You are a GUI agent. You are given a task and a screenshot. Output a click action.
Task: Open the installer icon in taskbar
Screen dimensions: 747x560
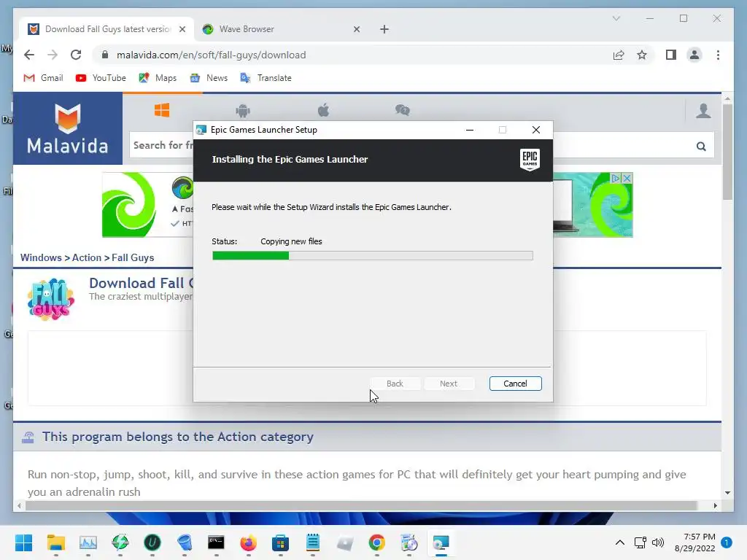441,542
